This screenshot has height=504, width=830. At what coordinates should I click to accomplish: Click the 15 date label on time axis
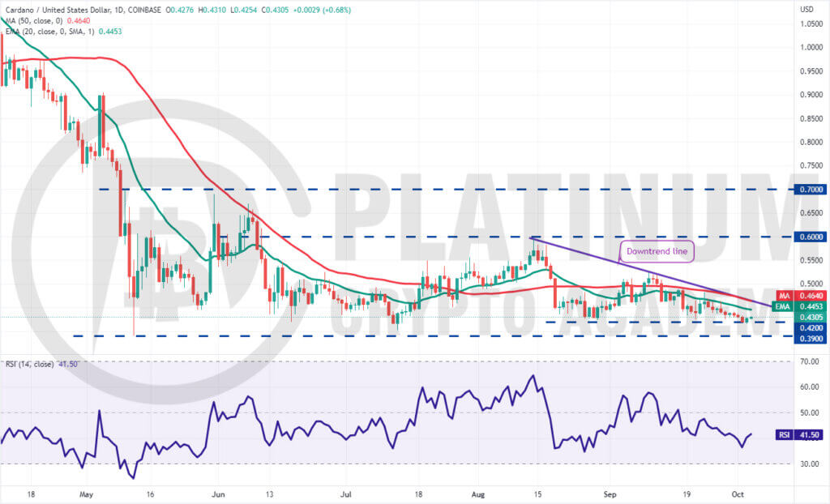538,494
